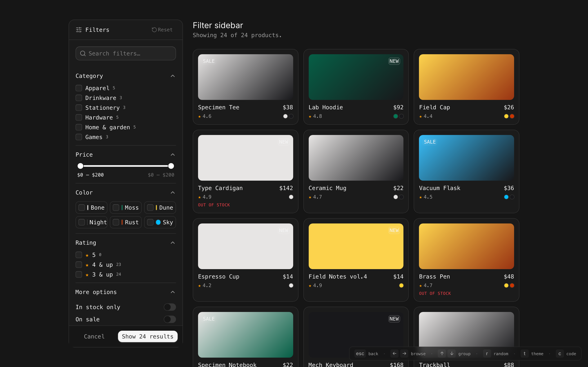Check the Hardware category checkbox
The width and height of the screenshot is (588, 367).
tap(79, 117)
